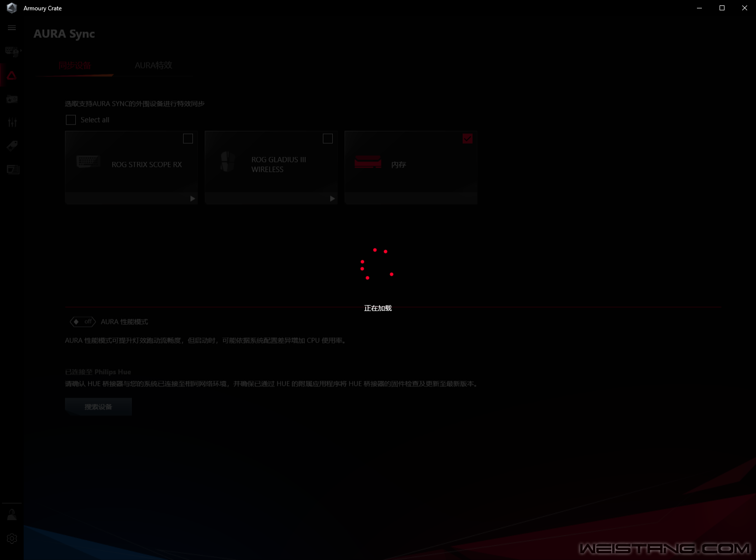Open the game library controller icon
The image size is (756, 560).
click(12, 99)
